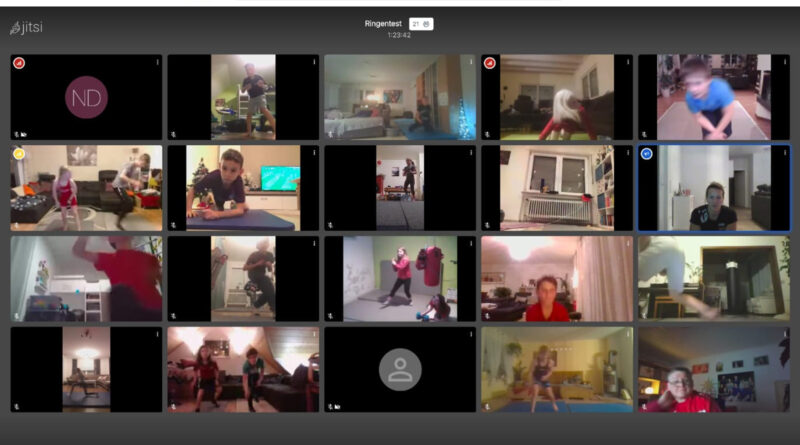Click the Jitsi logo

[27, 27]
